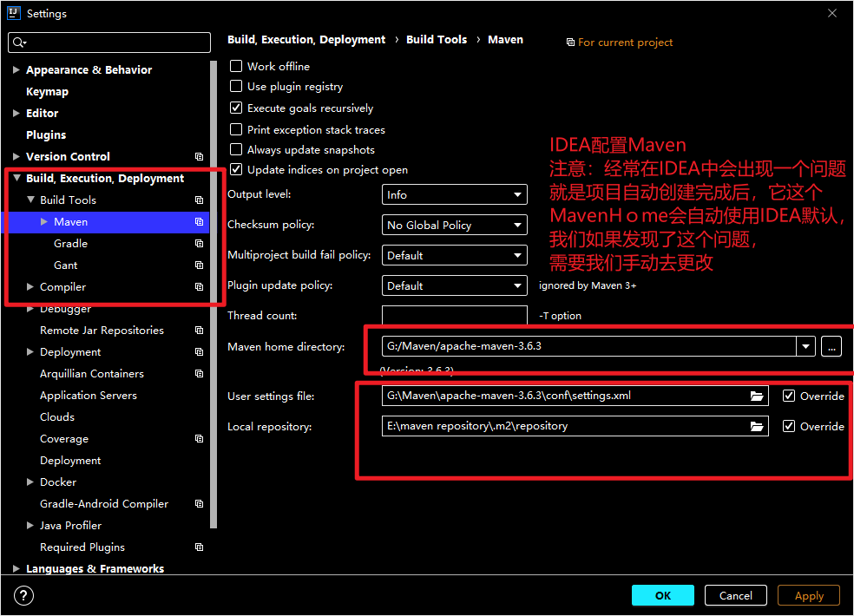This screenshot has width=854, height=616.
Task: Click the User settings file path field
Action: click(x=575, y=396)
